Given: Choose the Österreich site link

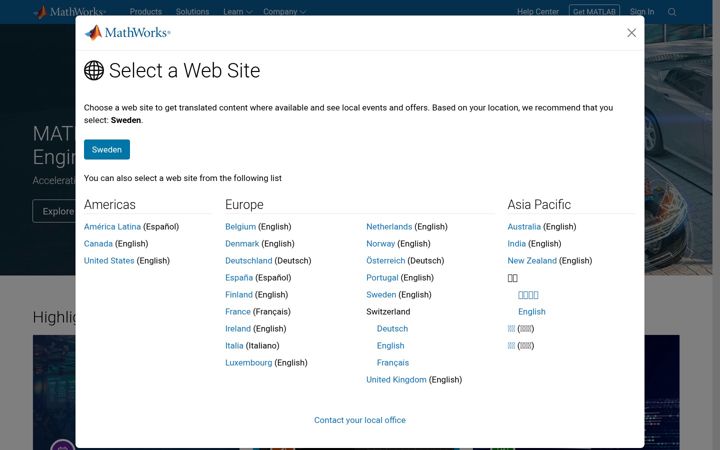Looking at the screenshot, I should (385, 261).
